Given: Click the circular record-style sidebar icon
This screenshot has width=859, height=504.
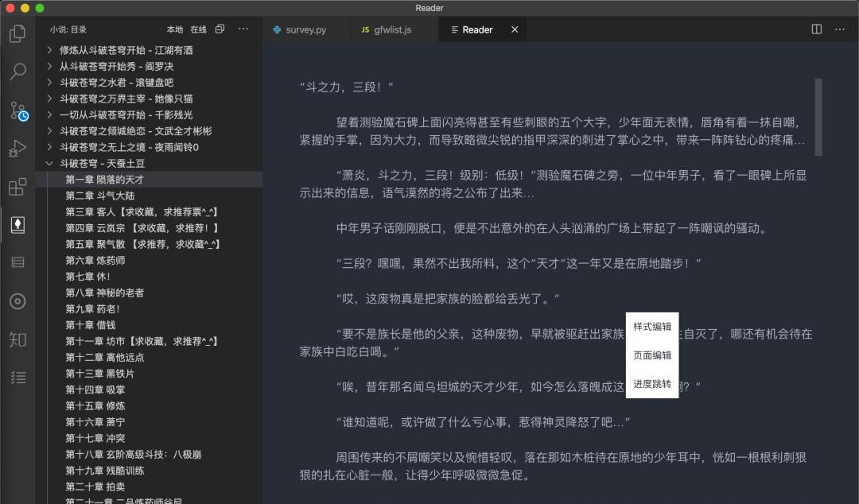Looking at the screenshot, I should pyautogui.click(x=18, y=301).
